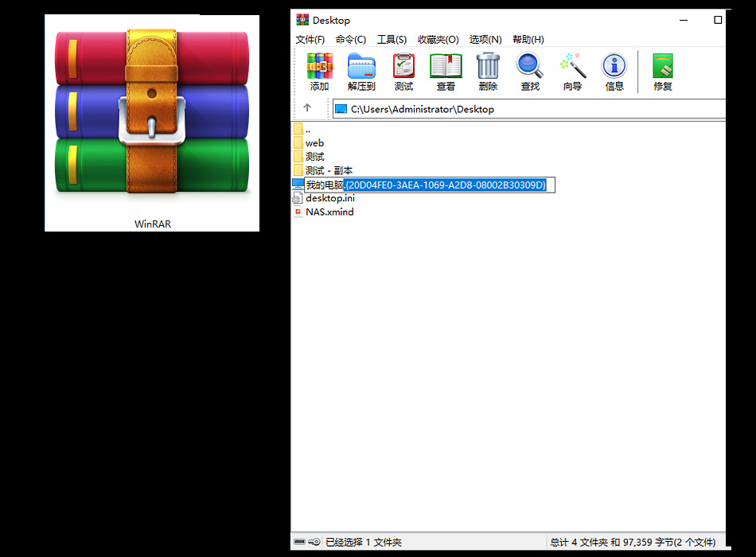This screenshot has width=756, height=557.
Task: Open the 命令(C) menu
Action: pyautogui.click(x=350, y=40)
